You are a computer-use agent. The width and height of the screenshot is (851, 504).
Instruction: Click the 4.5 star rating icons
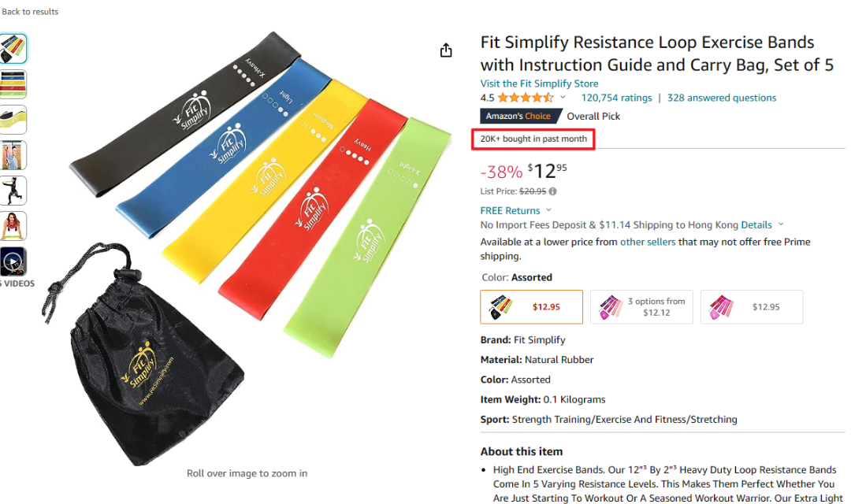point(526,98)
